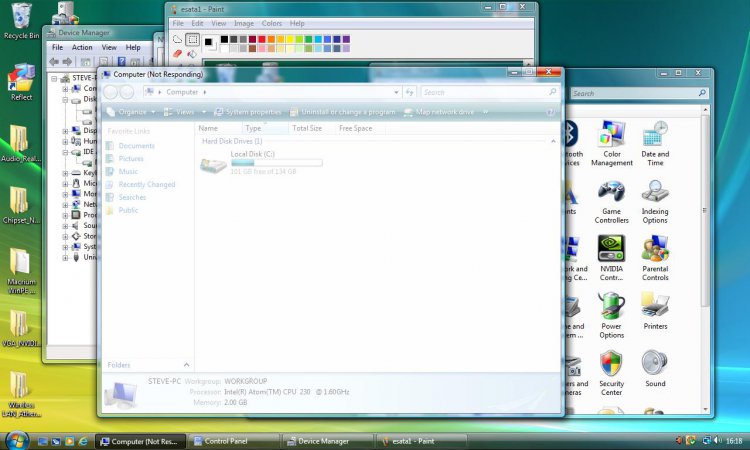
Task: Select Local Disk (C:) drive icon
Action: (x=213, y=165)
